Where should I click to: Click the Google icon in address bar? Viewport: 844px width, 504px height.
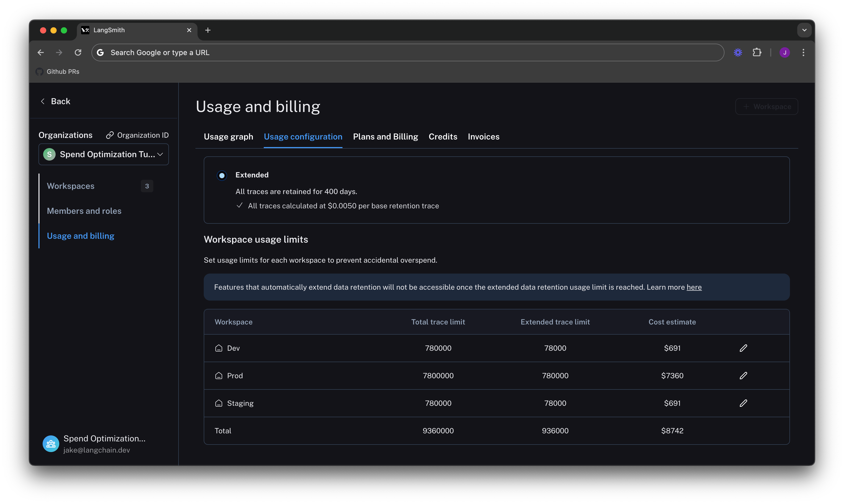coord(101,53)
